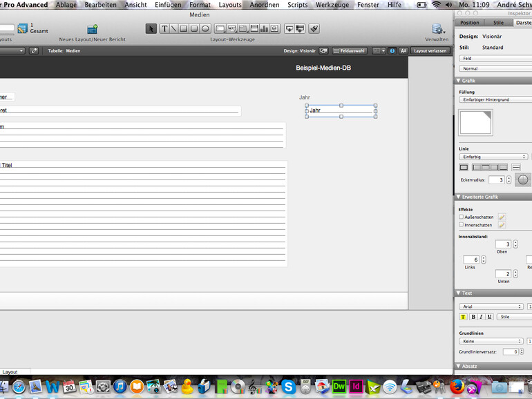This screenshot has width=532, height=399.
Task: Select the Rounded Rectangle tool
Action: pyautogui.click(x=194, y=29)
